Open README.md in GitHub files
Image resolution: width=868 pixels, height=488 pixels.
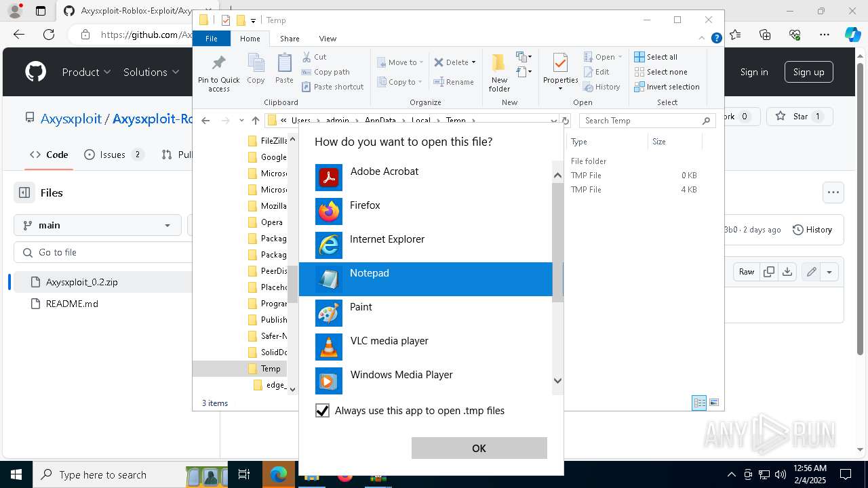tap(72, 304)
